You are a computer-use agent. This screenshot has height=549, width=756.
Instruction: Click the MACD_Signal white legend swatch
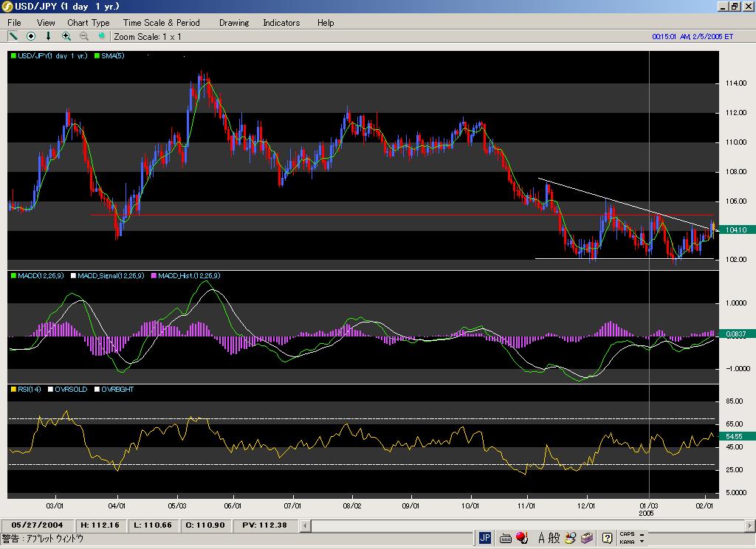pos(73,276)
